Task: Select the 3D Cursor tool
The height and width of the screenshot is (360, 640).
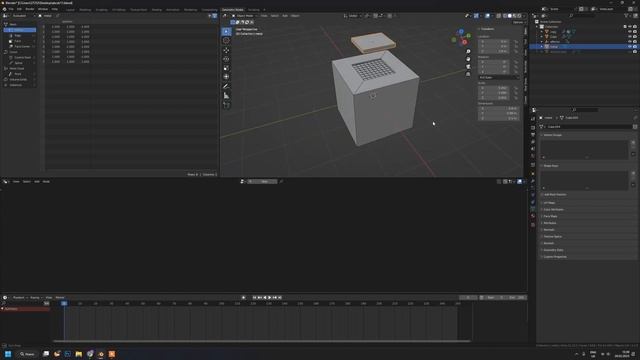Action: click(x=227, y=40)
